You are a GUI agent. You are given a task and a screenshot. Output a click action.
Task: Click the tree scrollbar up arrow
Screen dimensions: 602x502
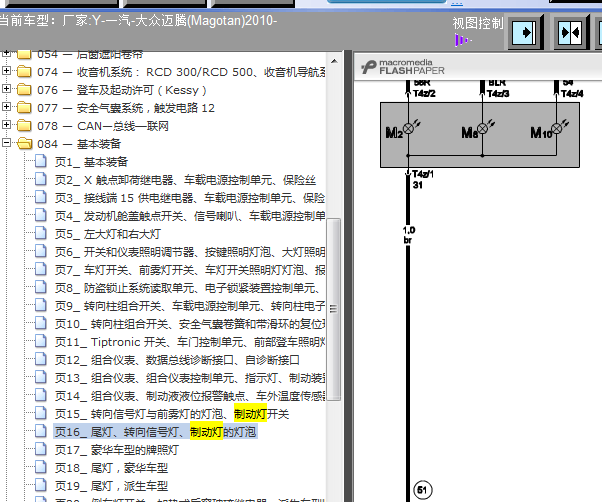[334, 61]
